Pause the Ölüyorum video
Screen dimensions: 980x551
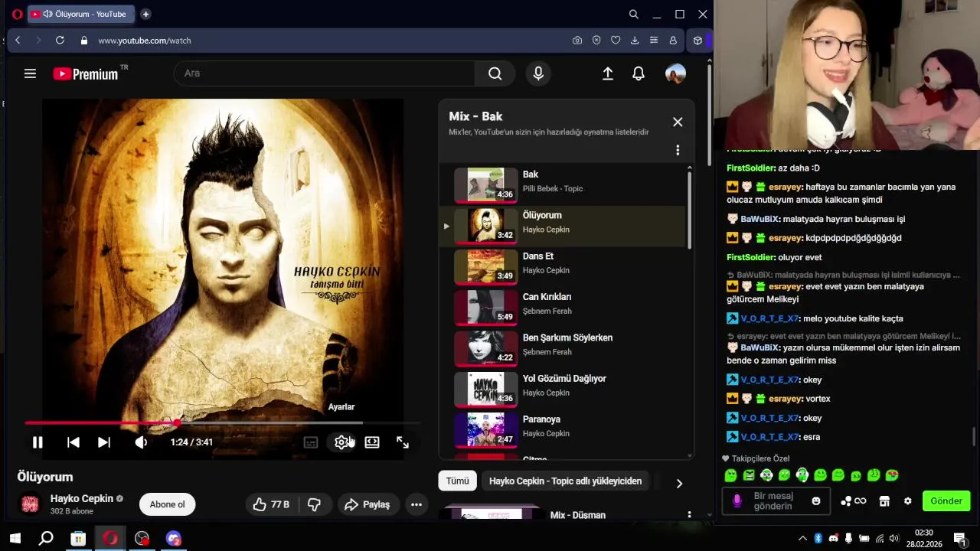pyautogui.click(x=38, y=442)
